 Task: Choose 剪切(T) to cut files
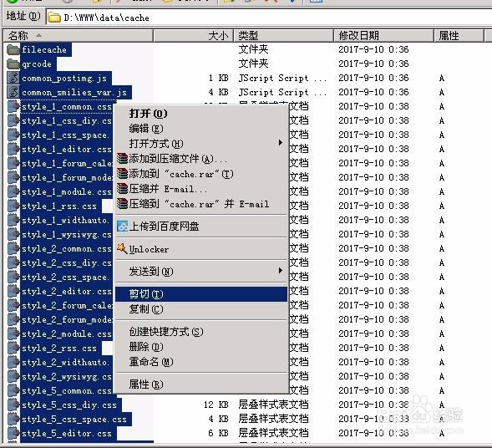[x=201, y=294]
